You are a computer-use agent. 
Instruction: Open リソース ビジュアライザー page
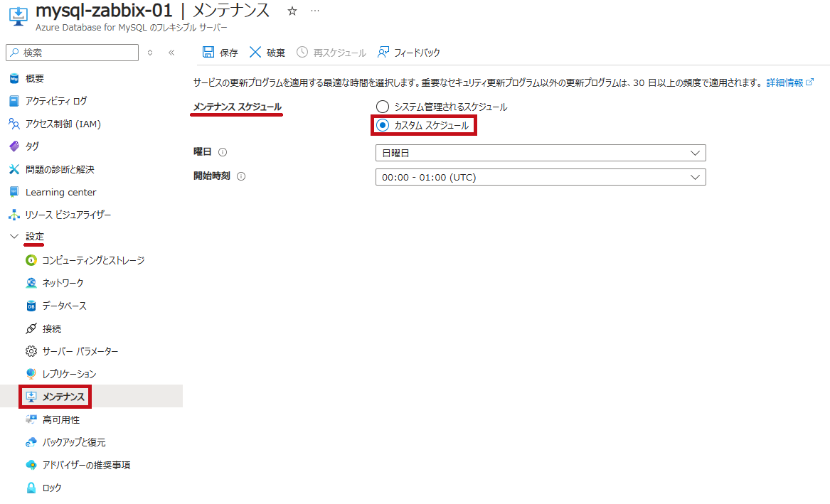(x=68, y=215)
